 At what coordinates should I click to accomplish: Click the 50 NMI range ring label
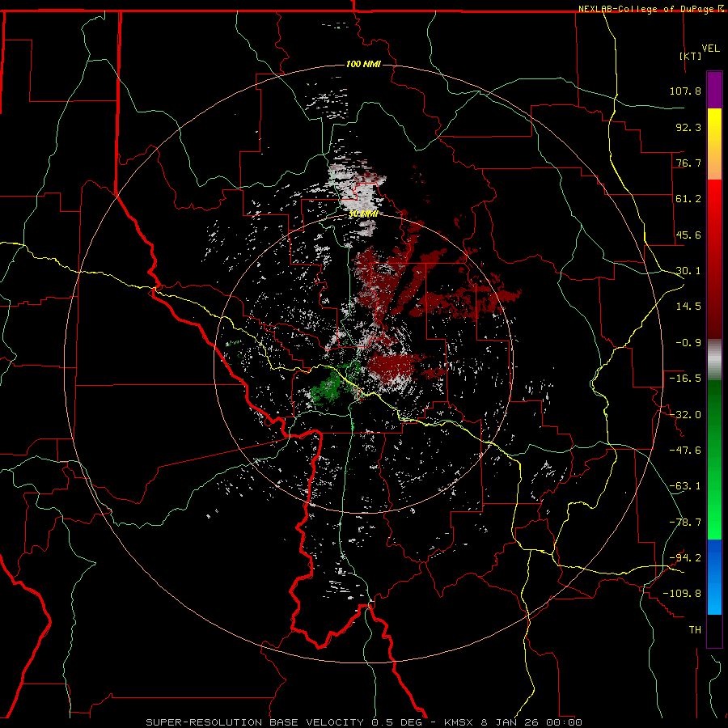click(363, 214)
